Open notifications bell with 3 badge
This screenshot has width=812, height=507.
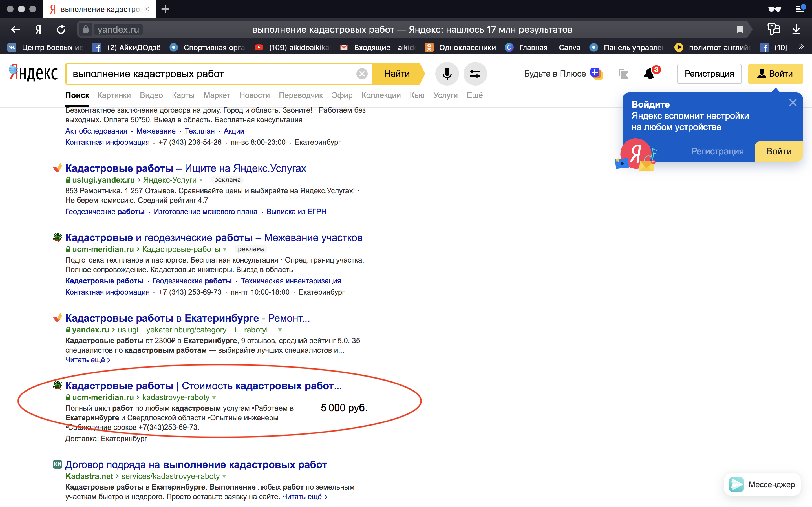pyautogui.click(x=650, y=74)
